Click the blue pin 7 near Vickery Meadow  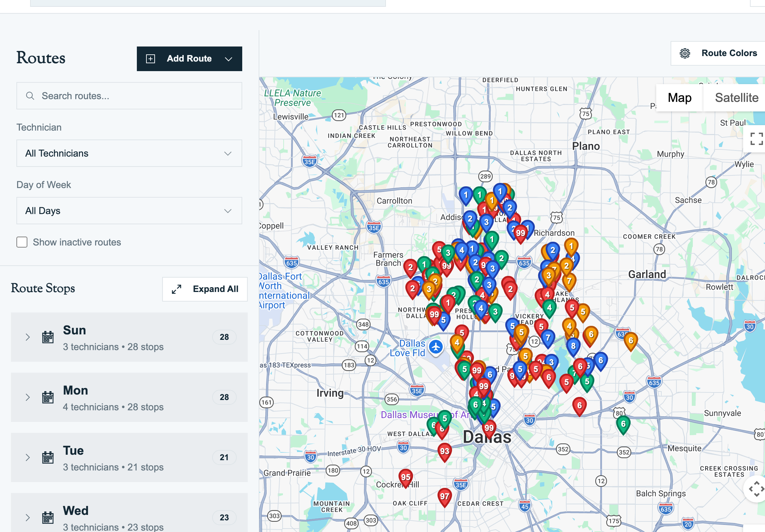coord(548,339)
